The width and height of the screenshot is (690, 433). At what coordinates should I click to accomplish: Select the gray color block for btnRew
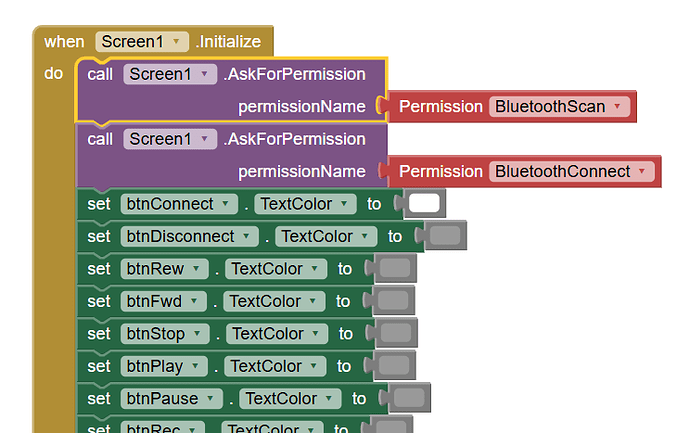395,268
